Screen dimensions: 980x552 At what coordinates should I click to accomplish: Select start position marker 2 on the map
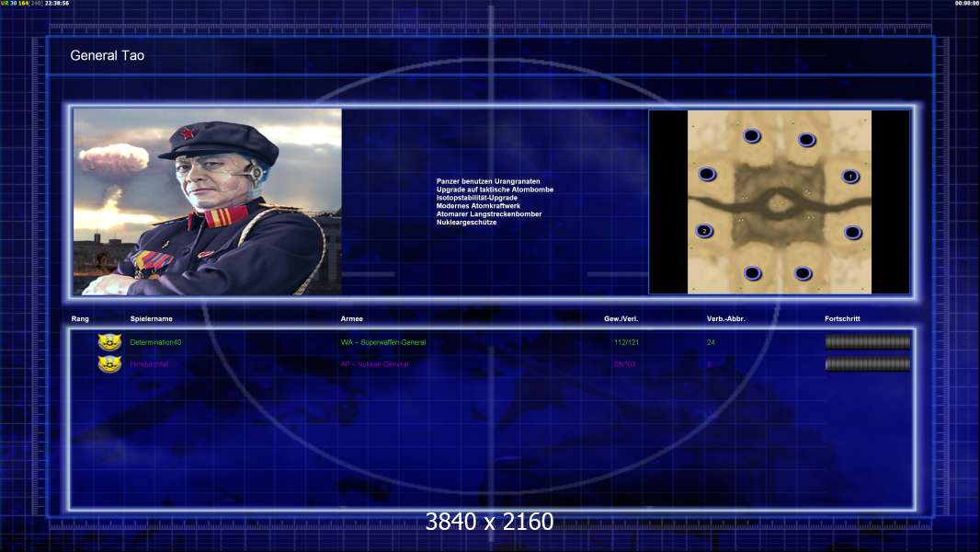tap(704, 231)
